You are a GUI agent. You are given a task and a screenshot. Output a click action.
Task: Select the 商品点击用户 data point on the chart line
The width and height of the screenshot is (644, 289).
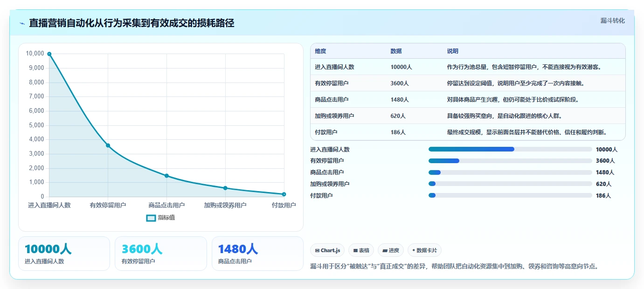pyautogui.click(x=166, y=176)
